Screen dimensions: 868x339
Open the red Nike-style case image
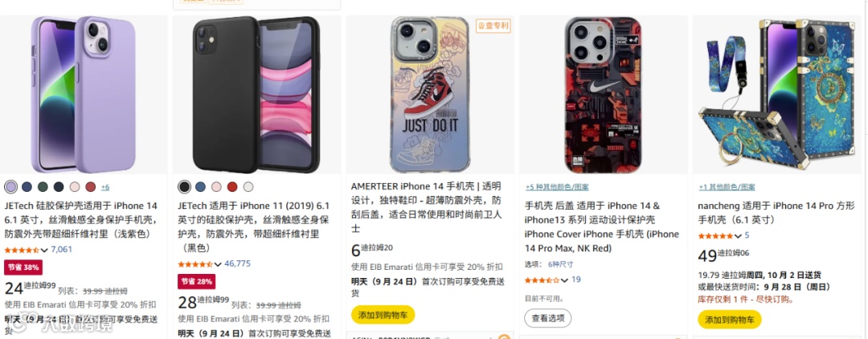pos(604,94)
